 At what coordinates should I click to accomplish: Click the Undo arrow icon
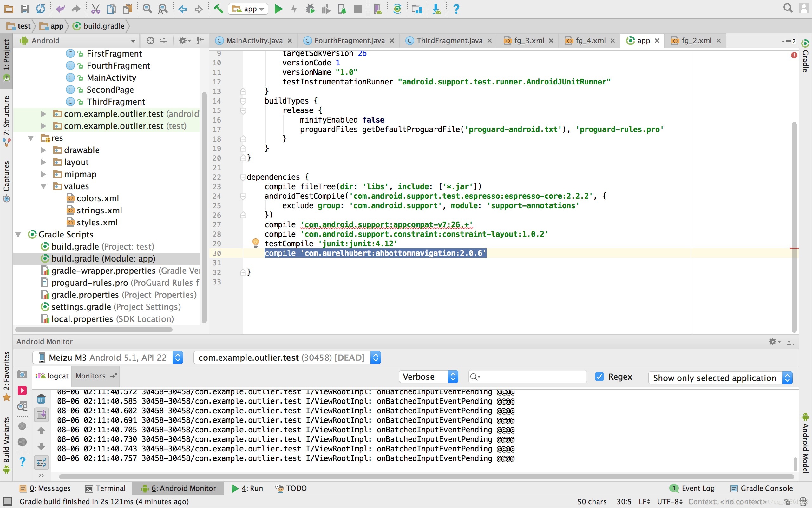pos(60,9)
